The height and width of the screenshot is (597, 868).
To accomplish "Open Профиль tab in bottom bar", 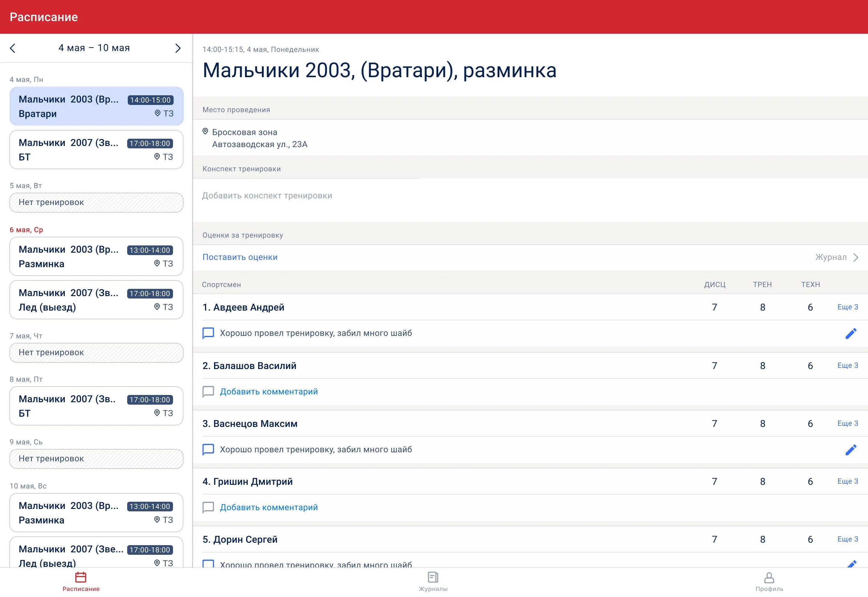I will click(769, 582).
